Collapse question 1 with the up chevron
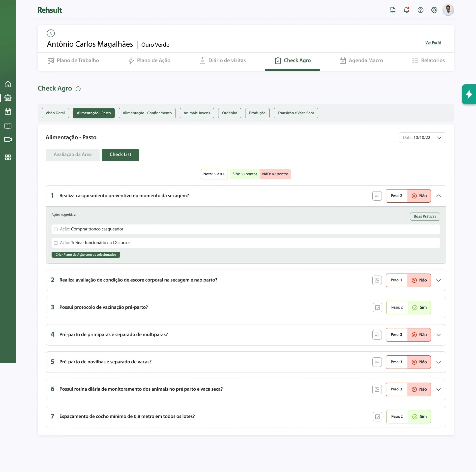476x472 pixels. click(439, 196)
